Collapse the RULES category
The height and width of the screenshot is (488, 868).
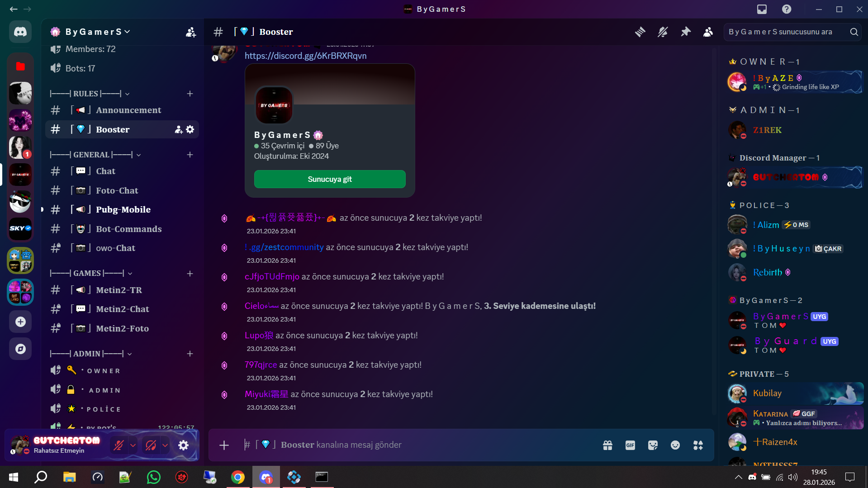[90, 94]
